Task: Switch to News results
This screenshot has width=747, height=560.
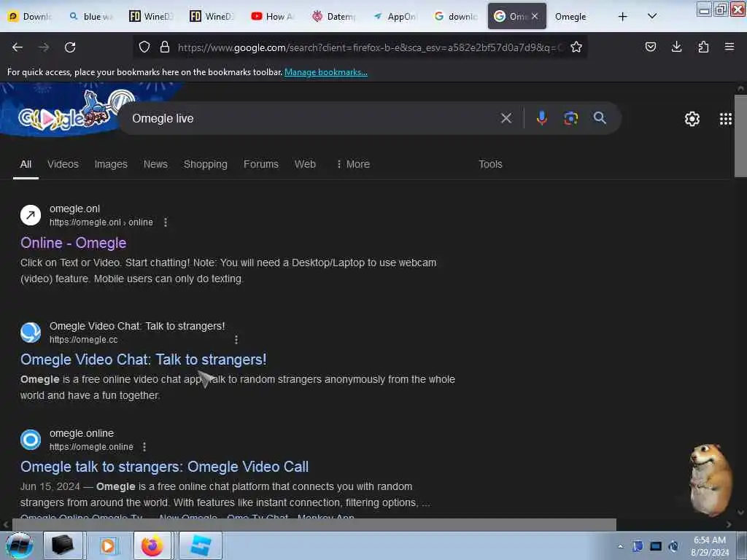Action: tap(155, 164)
